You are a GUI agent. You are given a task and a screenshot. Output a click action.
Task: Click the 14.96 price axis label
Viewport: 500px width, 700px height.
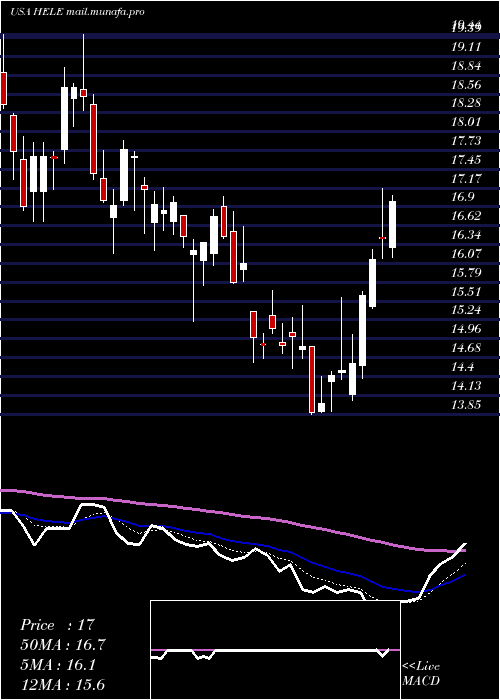point(466,329)
